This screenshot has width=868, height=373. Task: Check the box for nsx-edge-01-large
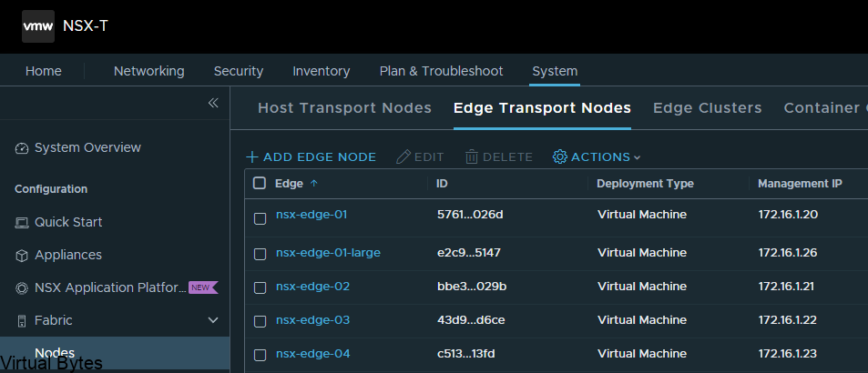tap(260, 254)
